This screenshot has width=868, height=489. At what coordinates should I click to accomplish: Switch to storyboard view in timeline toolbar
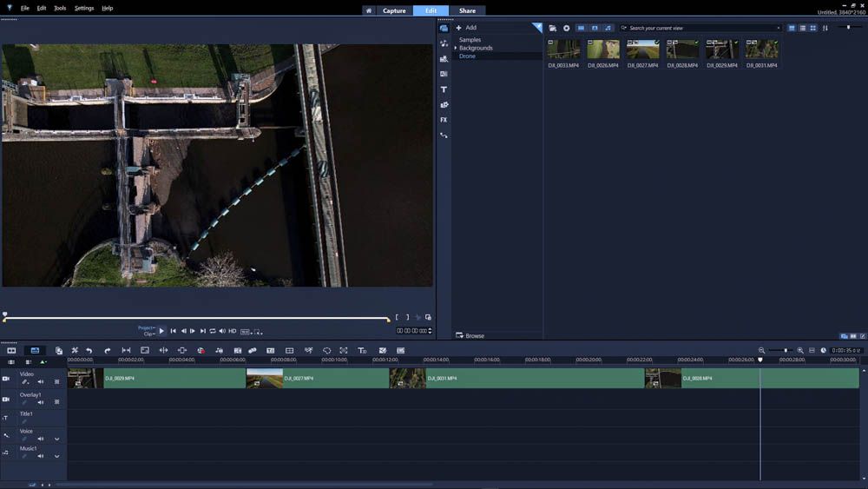point(11,351)
